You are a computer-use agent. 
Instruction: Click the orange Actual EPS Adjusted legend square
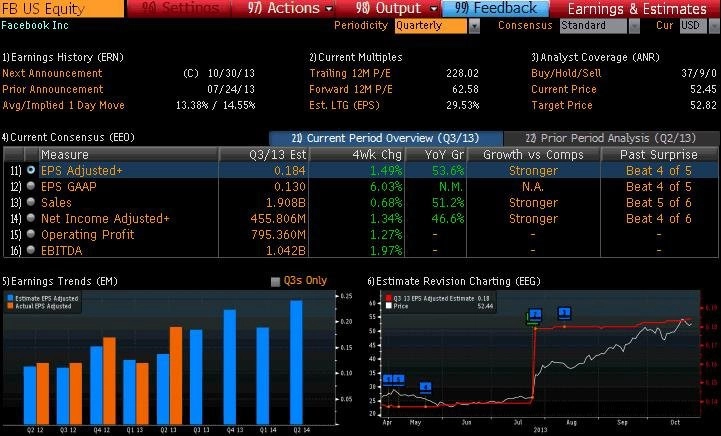[x=11, y=306]
